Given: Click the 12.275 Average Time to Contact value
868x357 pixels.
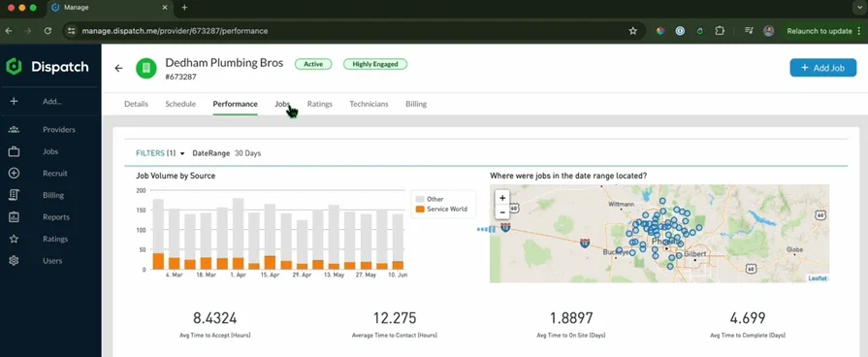Looking at the screenshot, I should pyautogui.click(x=394, y=318).
